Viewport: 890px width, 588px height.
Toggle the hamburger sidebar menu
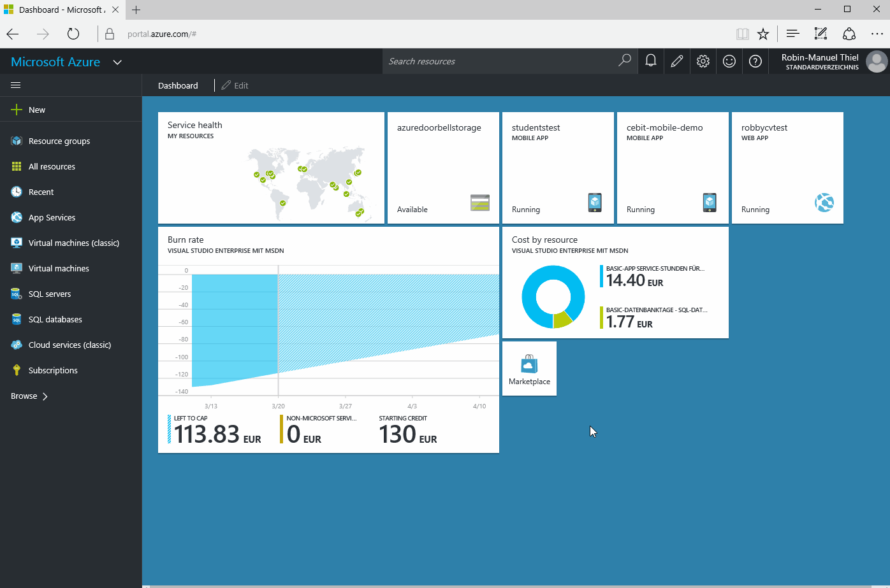pos(16,85)
